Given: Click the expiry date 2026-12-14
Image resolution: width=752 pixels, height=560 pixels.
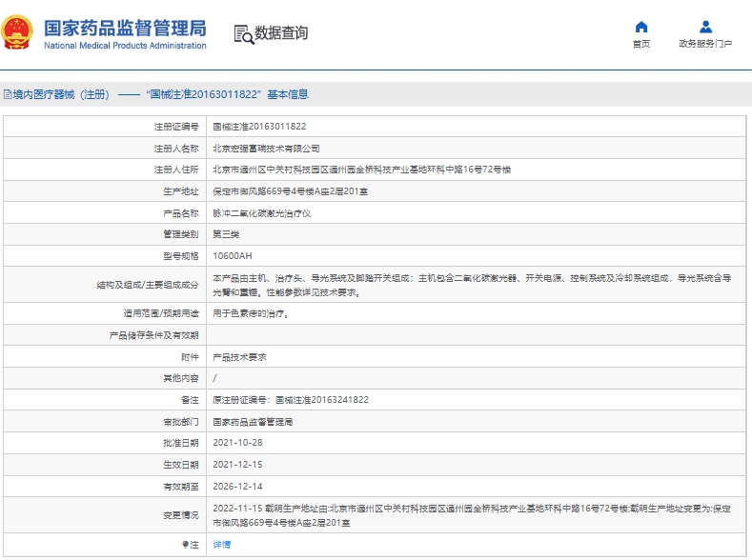Looking at the screenshot, I should coord(237,486).
